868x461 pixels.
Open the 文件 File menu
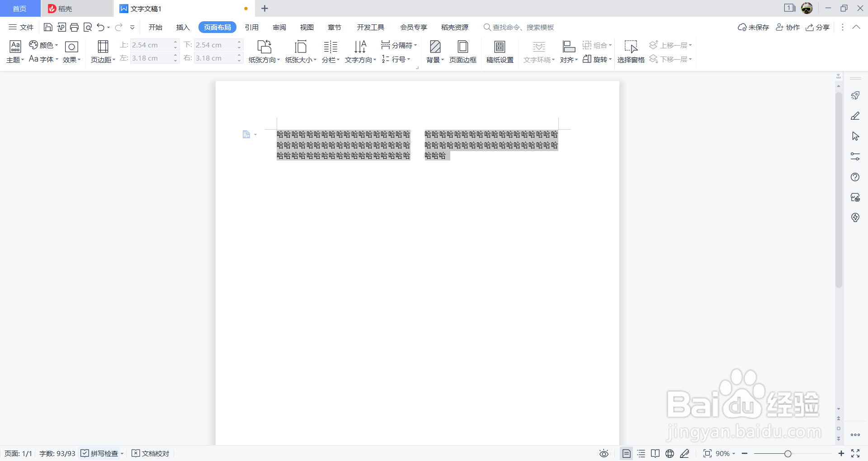click(21, 27)
